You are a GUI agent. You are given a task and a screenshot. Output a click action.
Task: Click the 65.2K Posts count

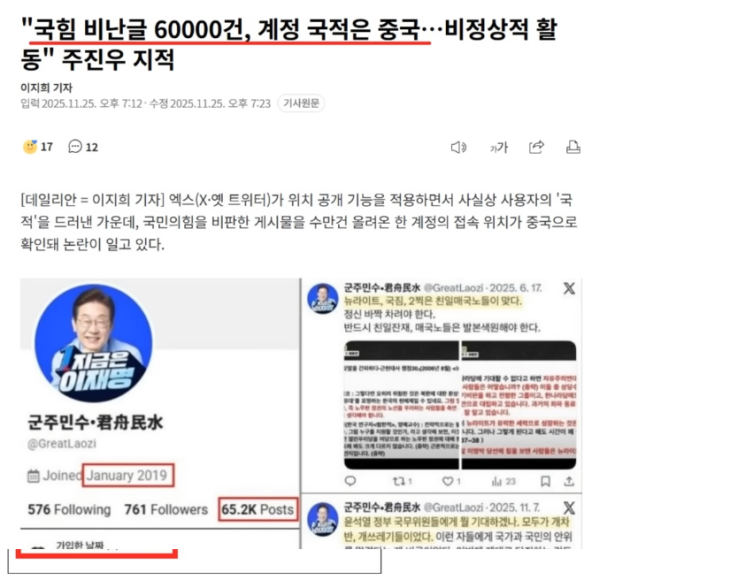click(258, 509)
